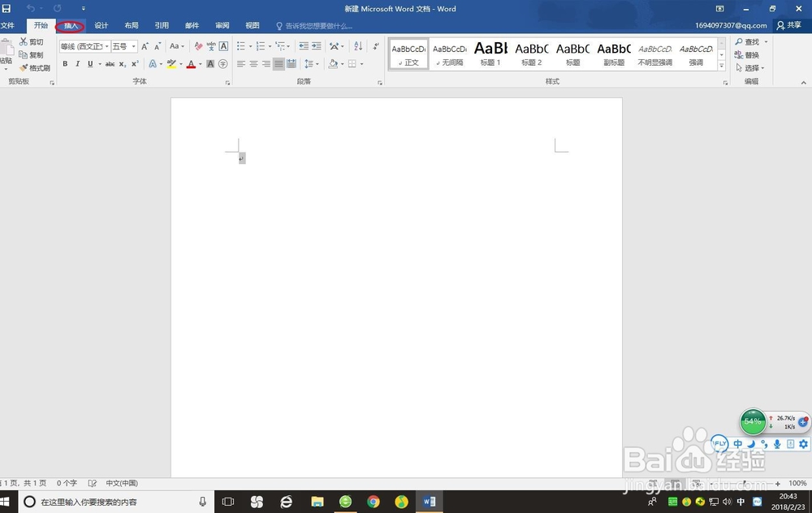Select the Bullets list icon
The height and width of the screenshot is (513, 812).
242,46
